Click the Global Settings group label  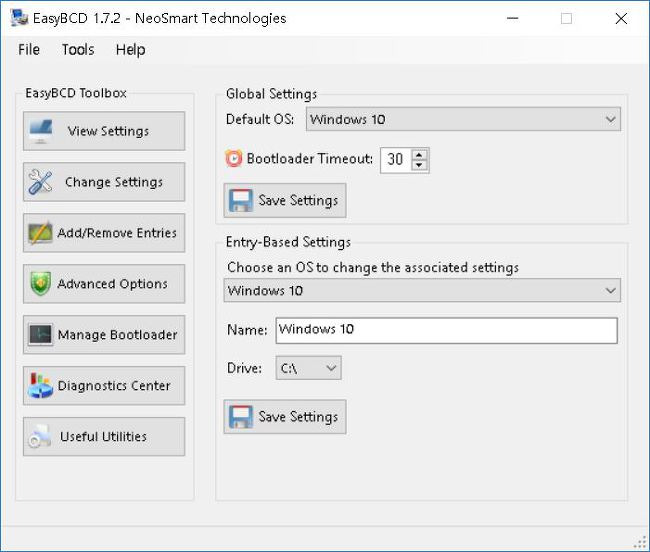[271, 94]
